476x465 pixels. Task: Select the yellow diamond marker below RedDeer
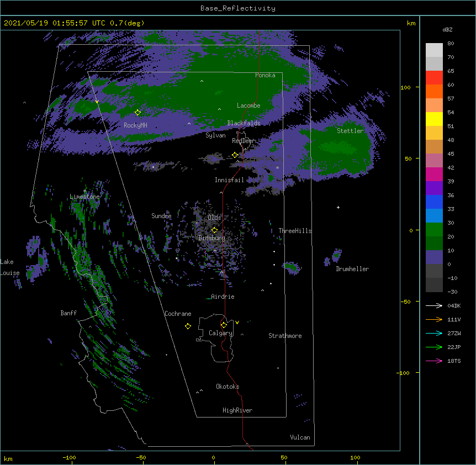click(235, 155)
